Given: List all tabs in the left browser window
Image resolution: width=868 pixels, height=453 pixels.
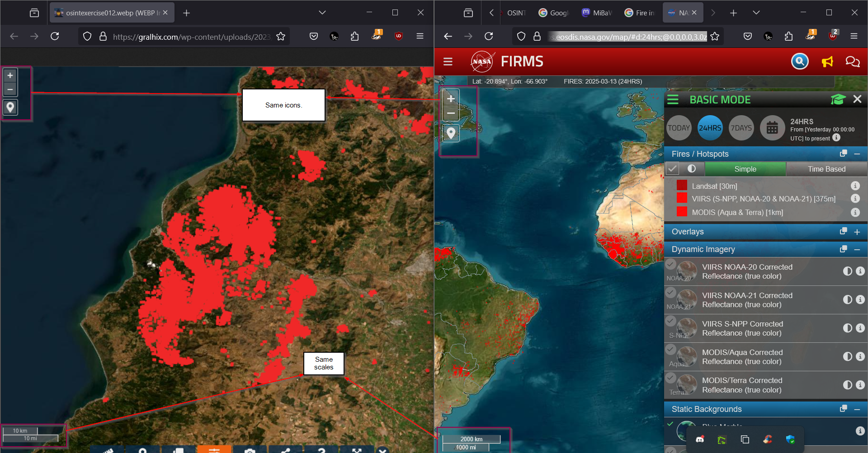Looking at the screenshot, I should (322, 13).
